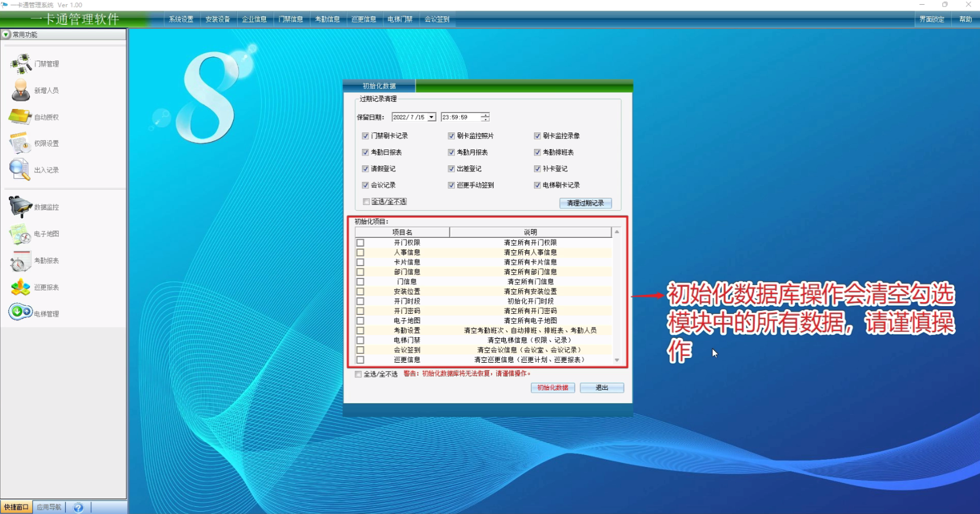Launch 数据监控 camera icon
This screenshot has height=514, width=980.
click(21, 207)
